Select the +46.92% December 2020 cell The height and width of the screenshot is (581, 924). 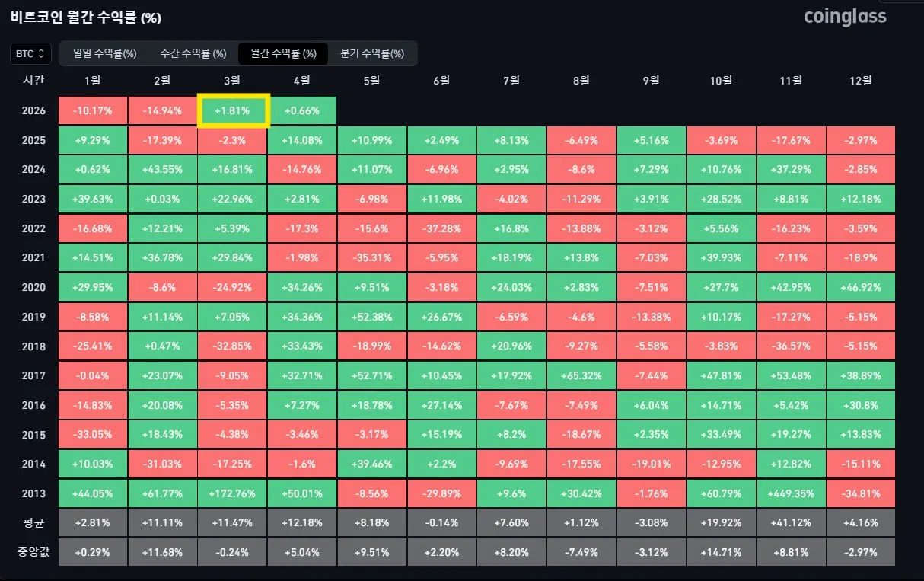coord(860,287)
